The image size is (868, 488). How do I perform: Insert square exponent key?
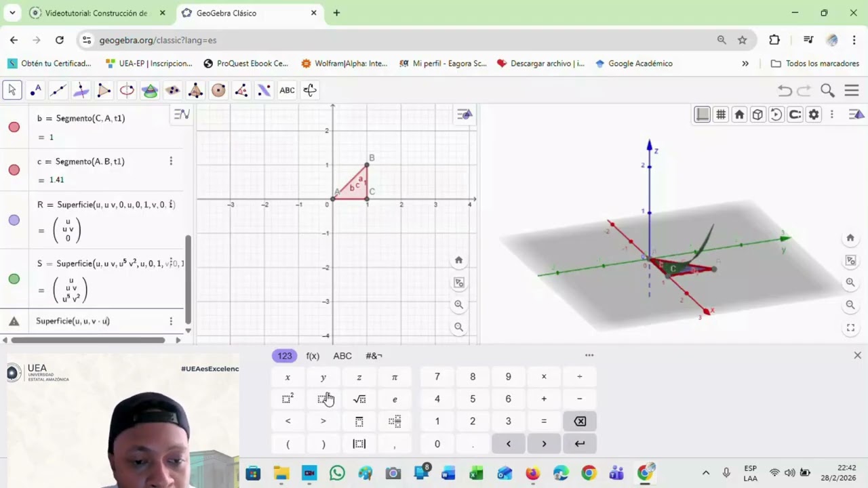tap(288, 399)
